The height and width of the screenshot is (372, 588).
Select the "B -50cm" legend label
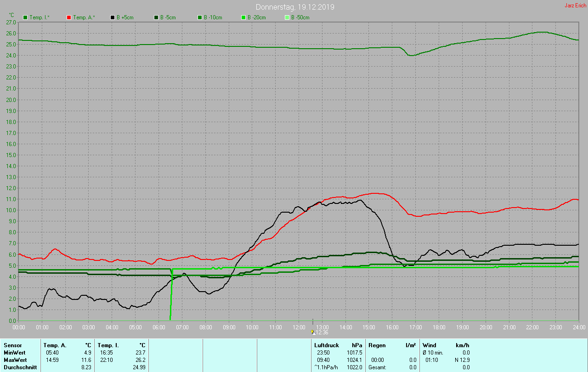pyautogui.click(x=300, y=17)
